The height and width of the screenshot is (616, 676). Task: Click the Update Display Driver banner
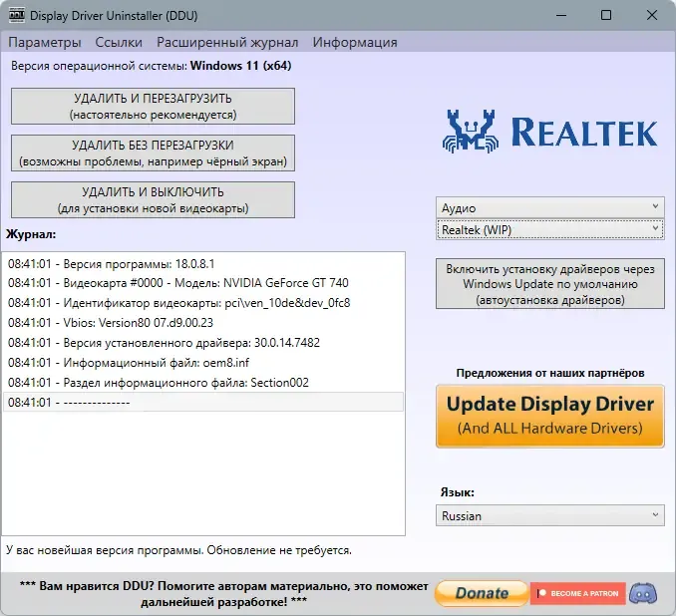pos(549,416)
